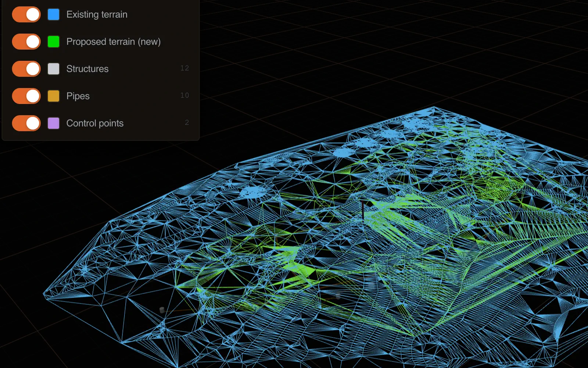
Task: Click the 'Existing terrain' label
Action: point(97,14)
